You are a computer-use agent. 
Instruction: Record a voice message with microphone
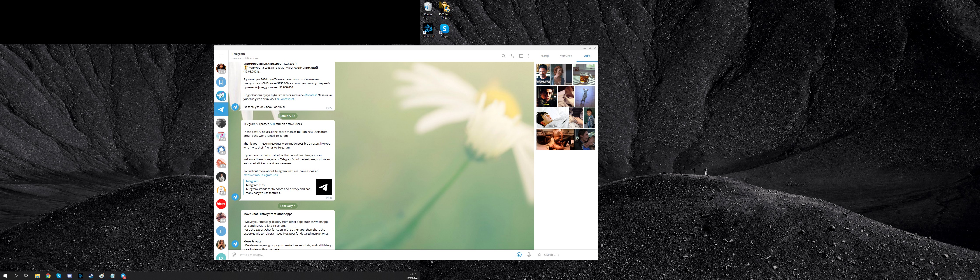[x=529, y=254]
